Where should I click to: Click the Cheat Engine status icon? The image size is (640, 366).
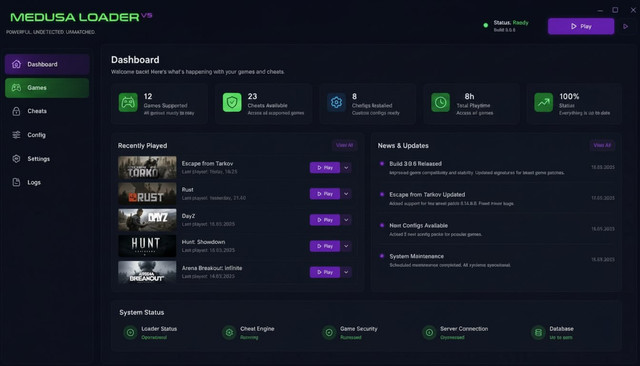(x=229, y=333)
